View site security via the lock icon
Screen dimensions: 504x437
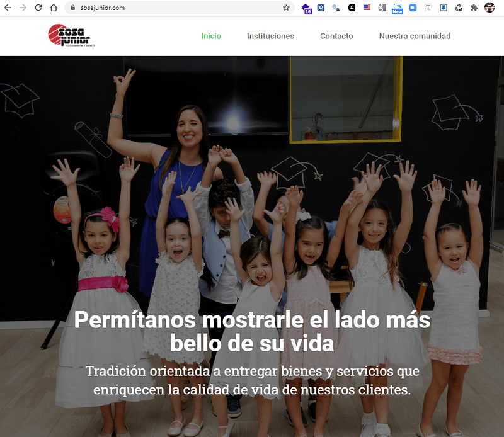[x=72, y=8]
